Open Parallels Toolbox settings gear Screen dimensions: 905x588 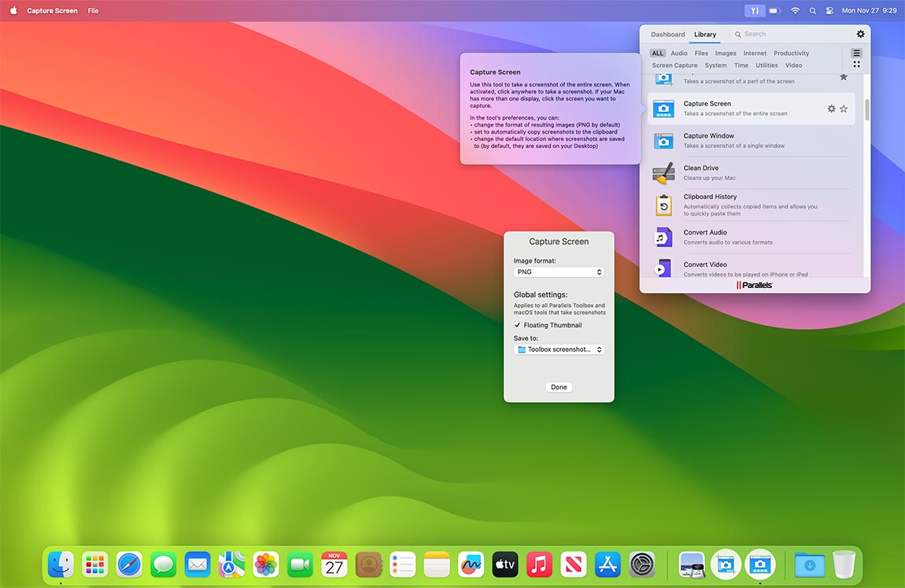pyautogui.click(x=860, y=34)
